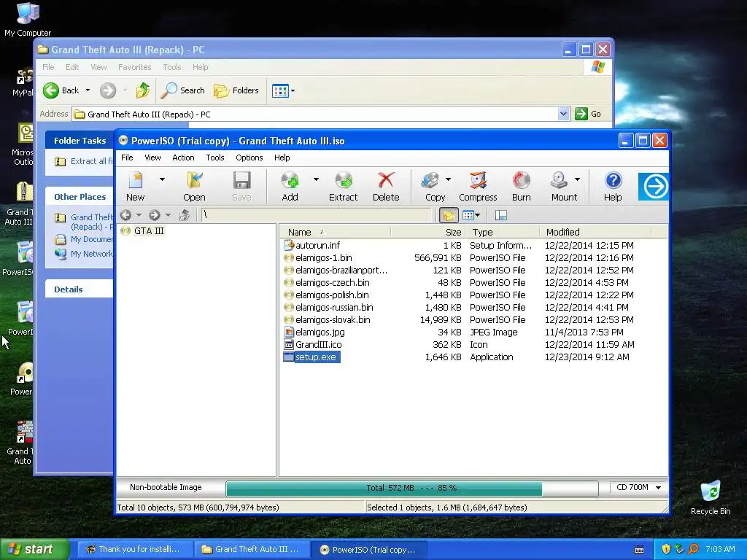Click Search in the Explorer toolbar
The height and width of the screenshot is (560, 747).
[183, 90]
